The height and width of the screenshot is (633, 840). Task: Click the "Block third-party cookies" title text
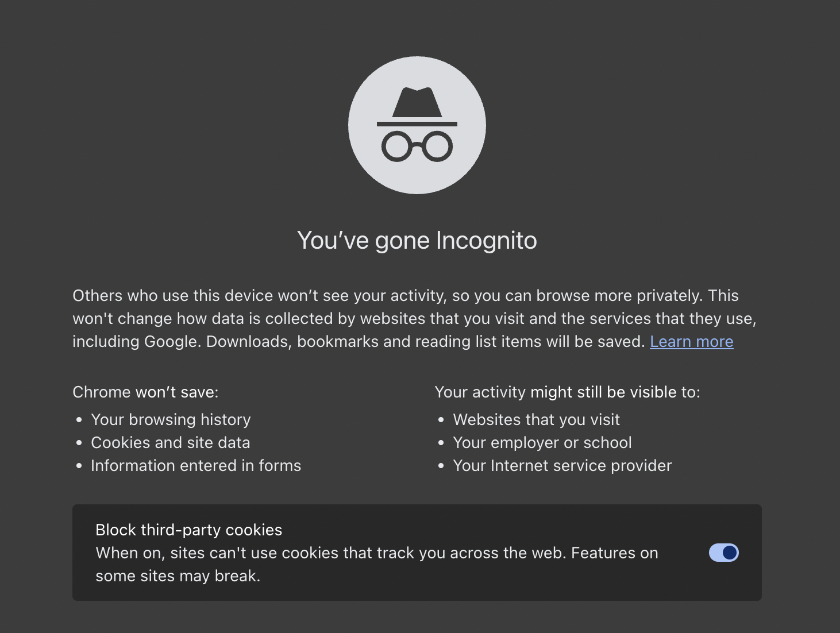tap(188, 530)
